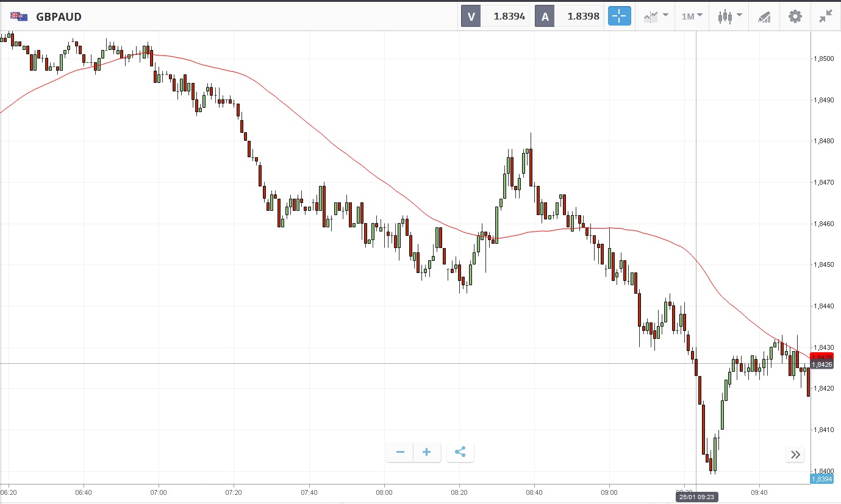Click the blue 1,8394 current price label
This screenshot has height=504, width=841.
pyautogui.click(x=821, y=479)
